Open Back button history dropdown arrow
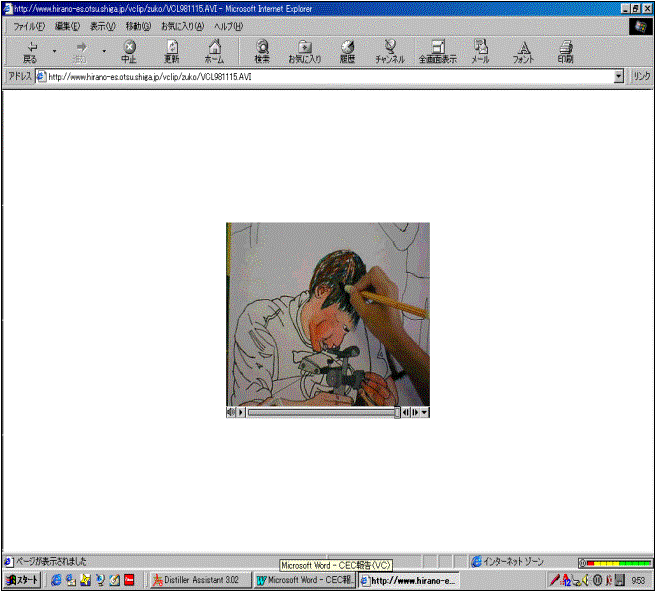The image size is (655, 591). point(54,51)
